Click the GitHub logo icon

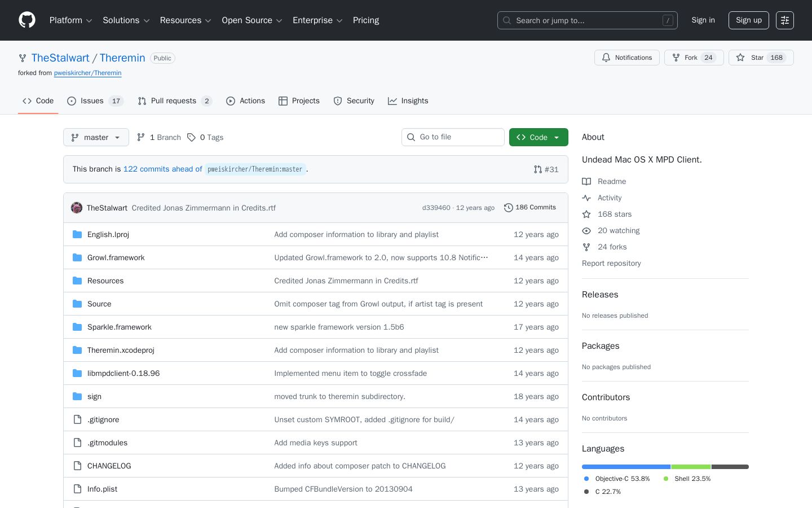click(27, 20)
